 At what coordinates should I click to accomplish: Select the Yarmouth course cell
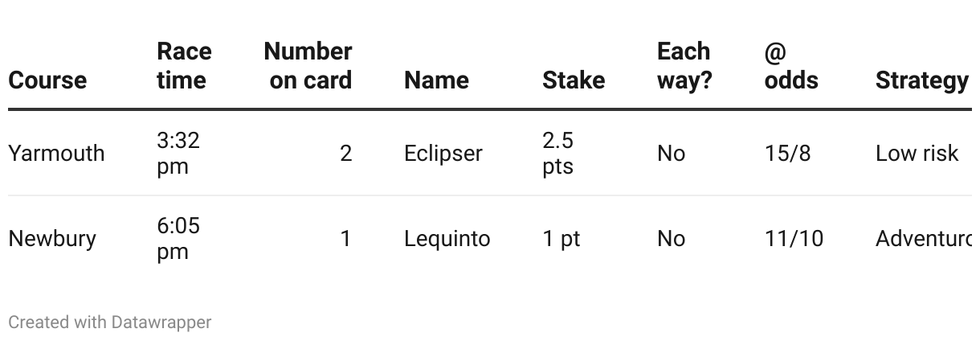coord(56,153)
